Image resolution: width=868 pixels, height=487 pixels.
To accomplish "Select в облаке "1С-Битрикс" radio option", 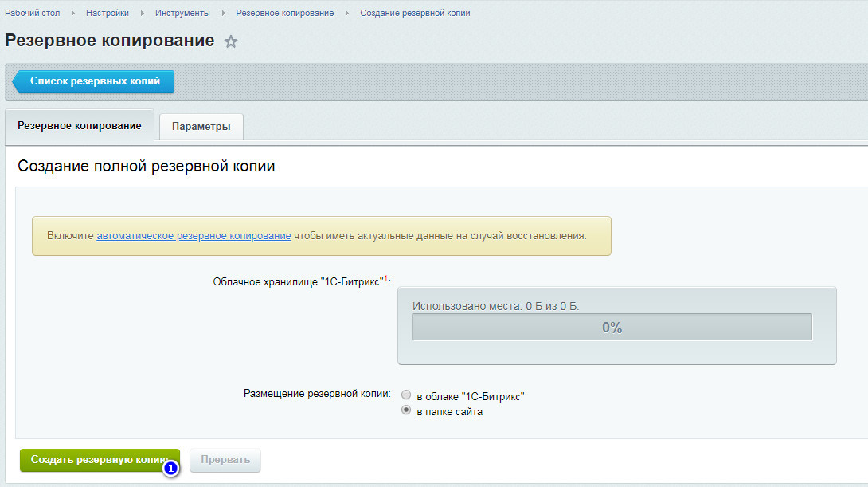I will (x=406, y=395).
